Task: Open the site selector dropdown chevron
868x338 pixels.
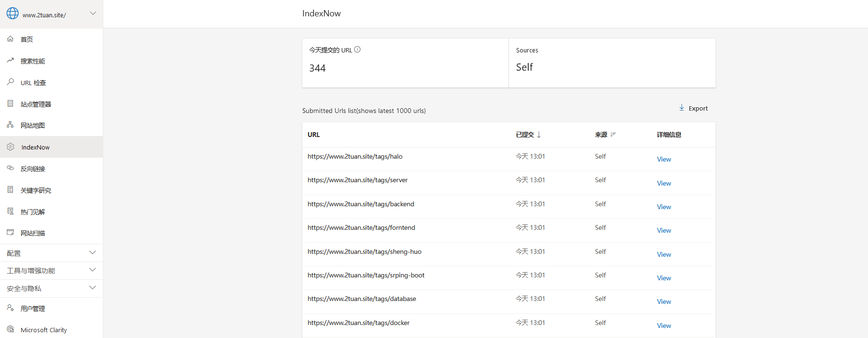Action: click(93, 13)
